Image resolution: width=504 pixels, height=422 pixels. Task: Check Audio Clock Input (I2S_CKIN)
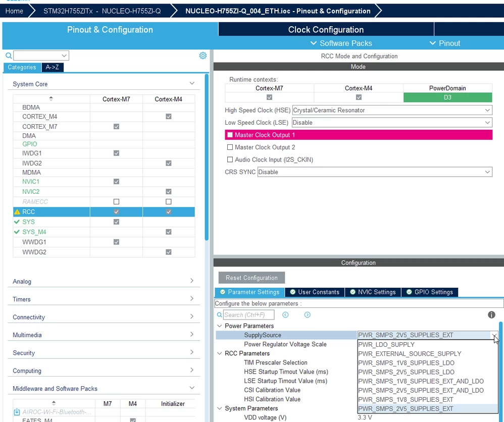pos(230,160)
